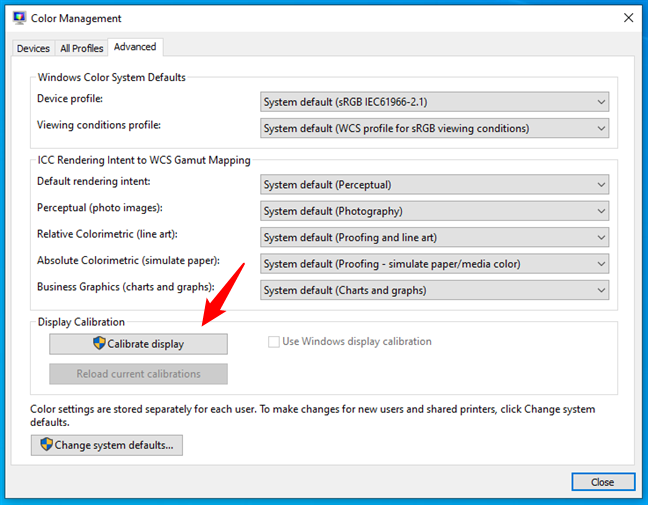Toggle Use Windows display calibration checkbox
Screen dimensions: 648x505
(274, 342)
